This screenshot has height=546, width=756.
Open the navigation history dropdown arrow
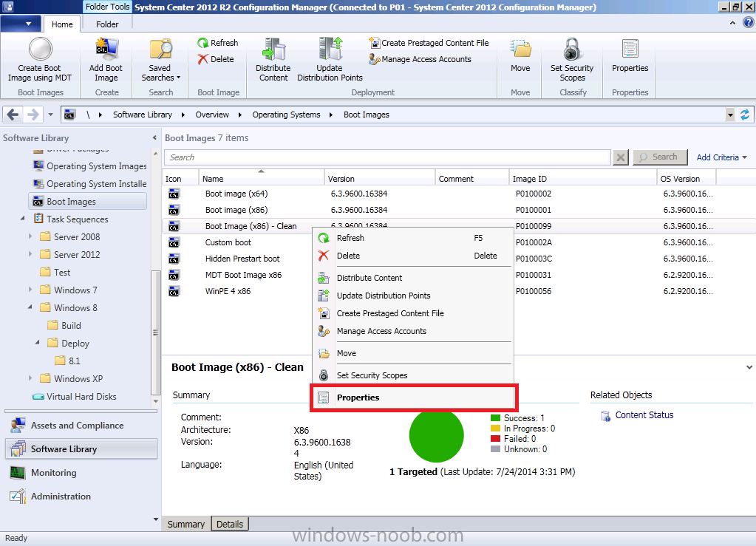51,115
